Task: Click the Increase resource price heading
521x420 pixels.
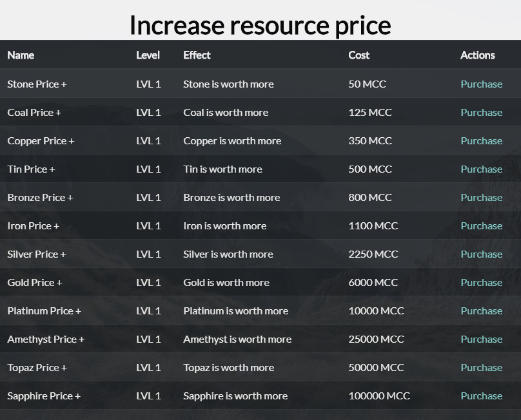Action: 260,25
